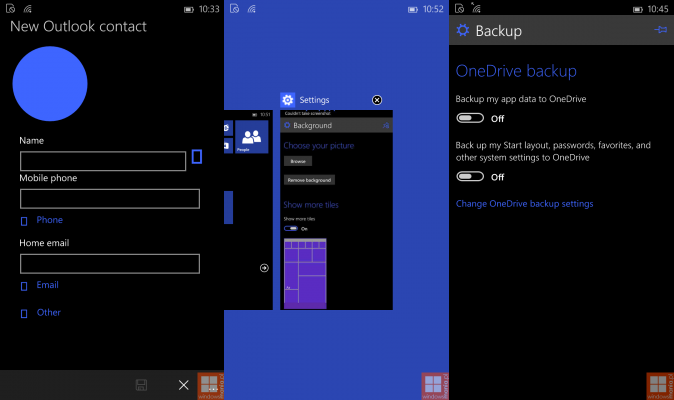Viewport: 674px width, 400px height.
Task: Click the Backup gear icon
Action: click(463, 30)
